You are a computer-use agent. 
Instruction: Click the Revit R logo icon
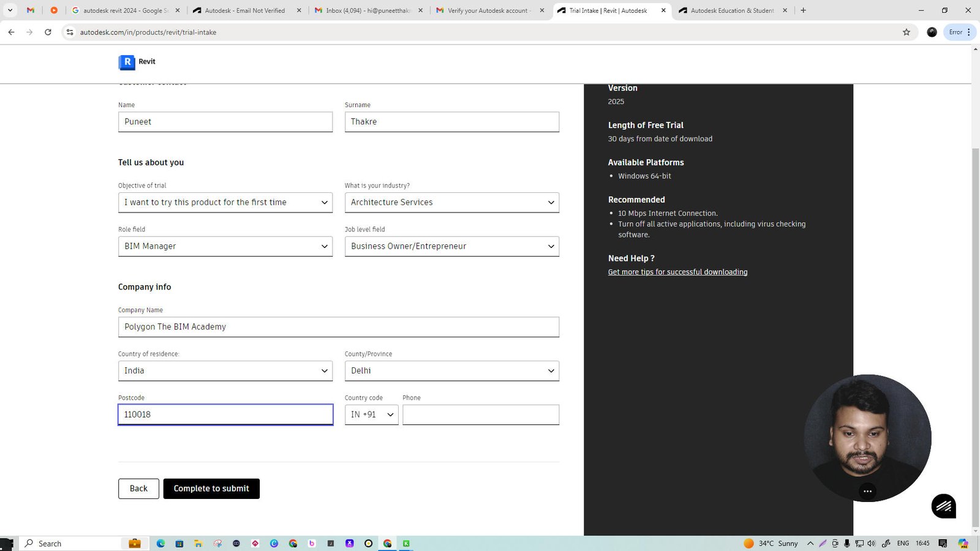pyautogui.click(x=127, y=62)
